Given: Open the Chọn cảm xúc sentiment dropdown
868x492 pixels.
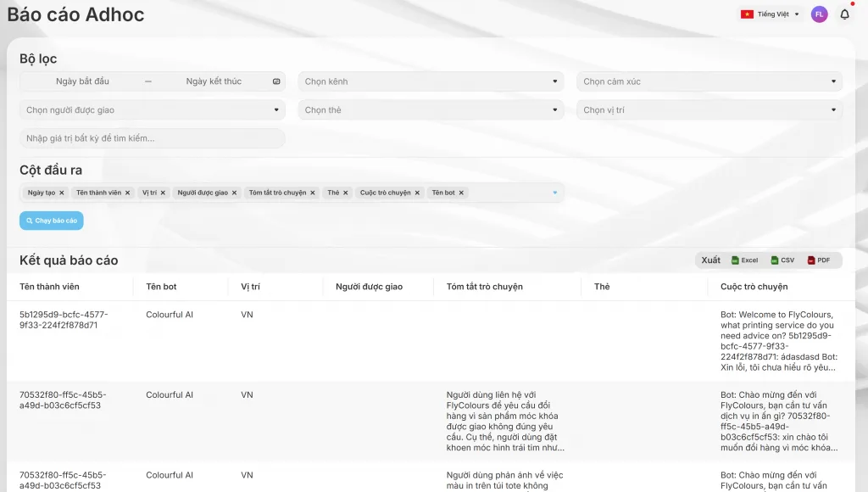Looking at the screenshot, I should click(x=709, y=81).
